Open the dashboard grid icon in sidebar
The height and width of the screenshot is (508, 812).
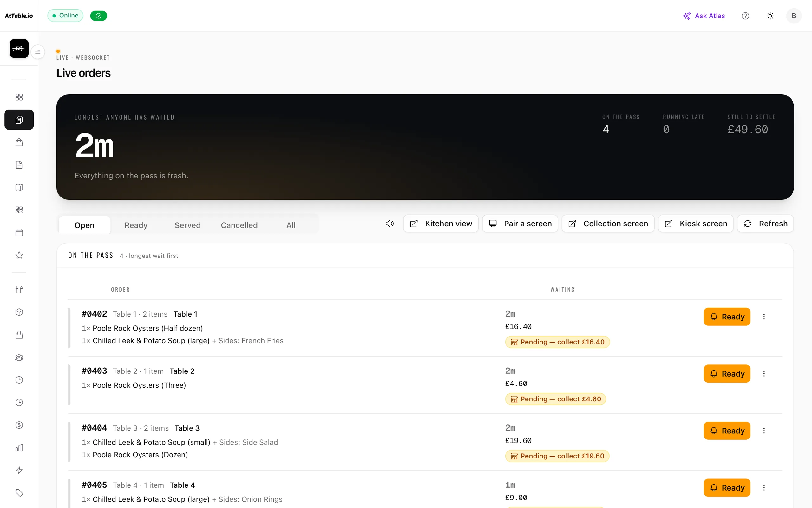click(x=19, y=97)
